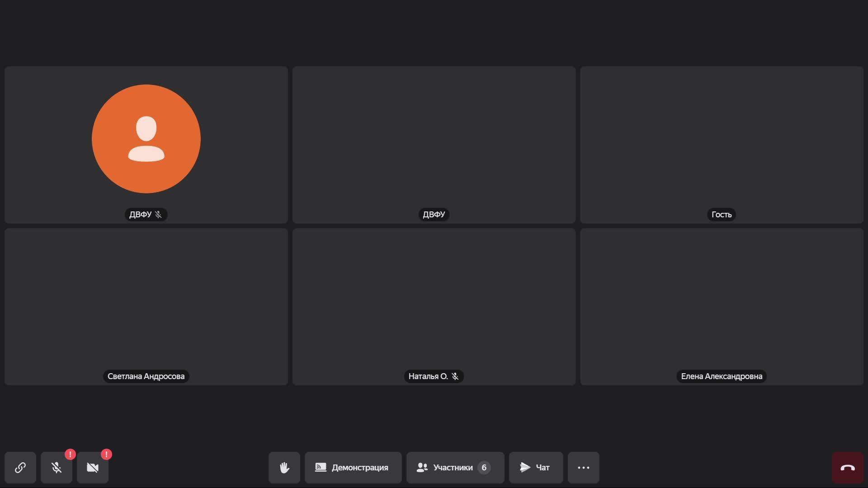The width and height of the screenshot is (868, 488).
Task: Start screen sharing with Демонстрация
Action: [x=353, y=468]
